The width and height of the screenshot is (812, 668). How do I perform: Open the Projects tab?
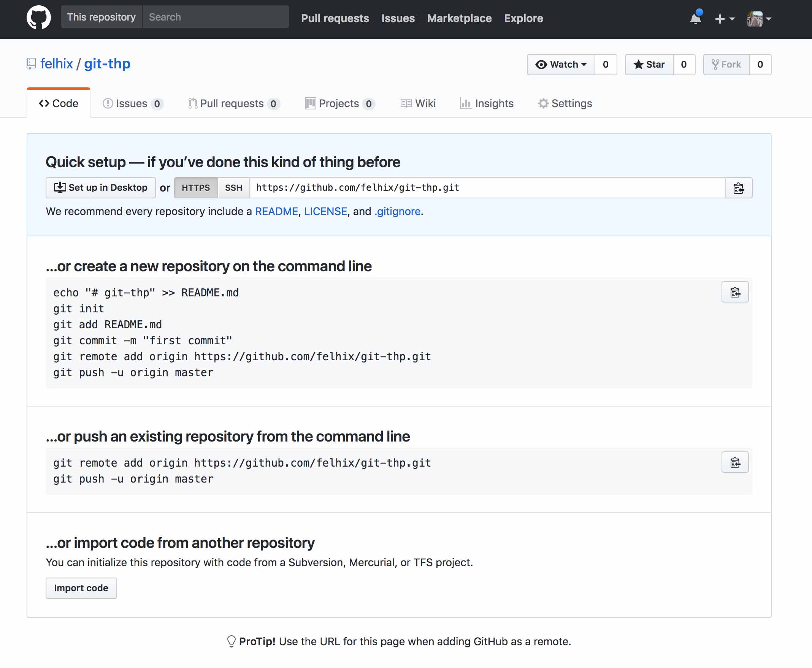click(x=340, y=103)
